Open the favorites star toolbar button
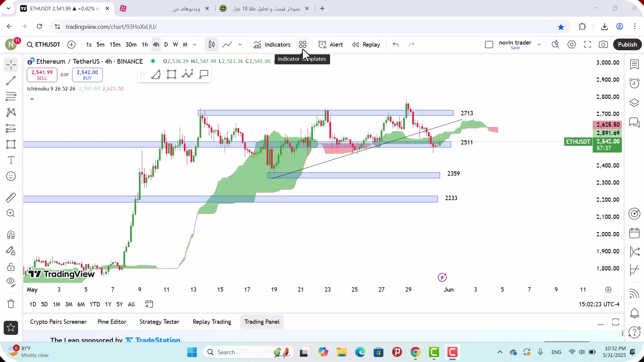The width and height of the screenshot is (644, 362). pos(11,328)
